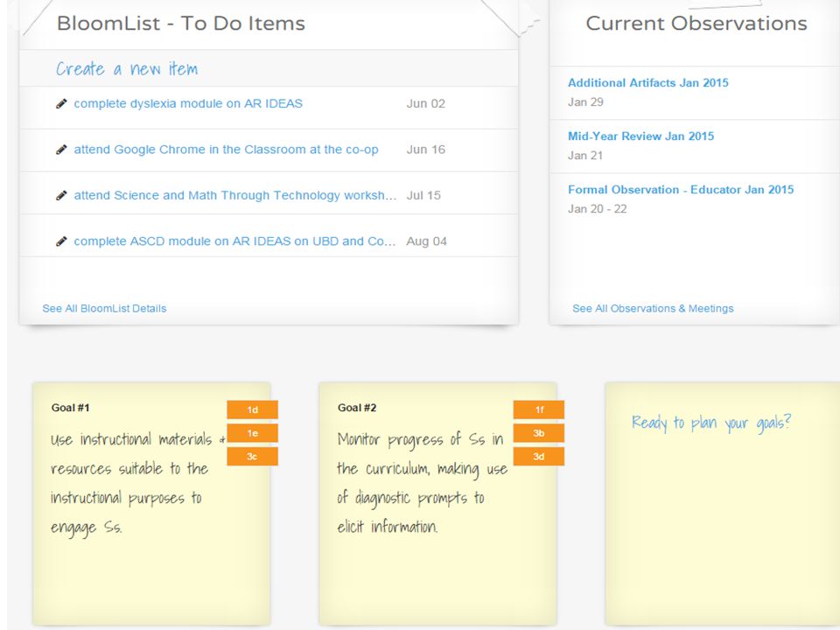Click 'Ready to plan your goals?' note
The height and width of the screenshot is (630, 840).
click(x=710, y=423)
